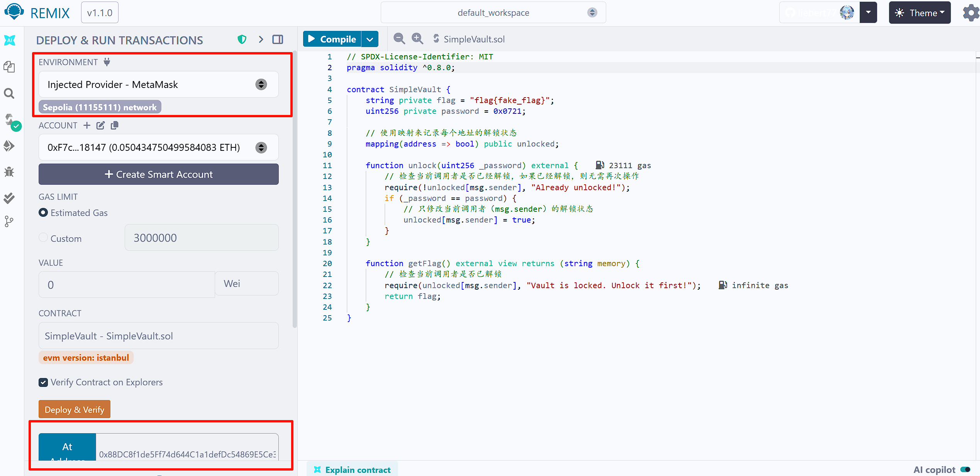Select the Custom gas limit radio button

[43, 238]
